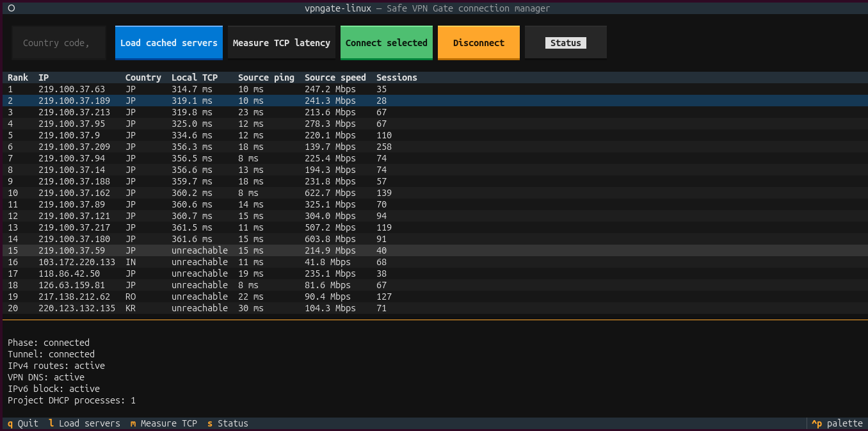This screenshot has height=431, width=868.
Task: Click the IPv4 routes: active line
Action: 56,366
